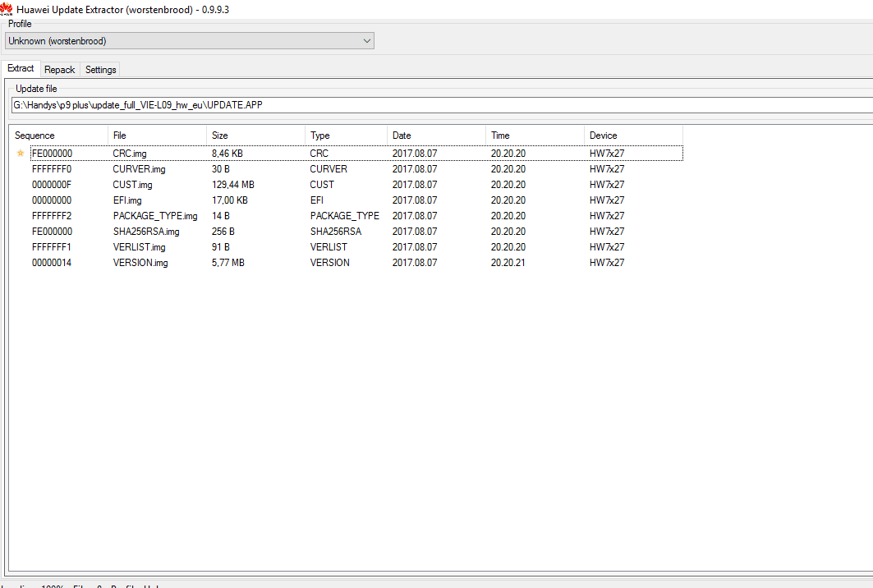Sort by the Date column header
This screenshot has height=588, width=873.
click(436, 136)
